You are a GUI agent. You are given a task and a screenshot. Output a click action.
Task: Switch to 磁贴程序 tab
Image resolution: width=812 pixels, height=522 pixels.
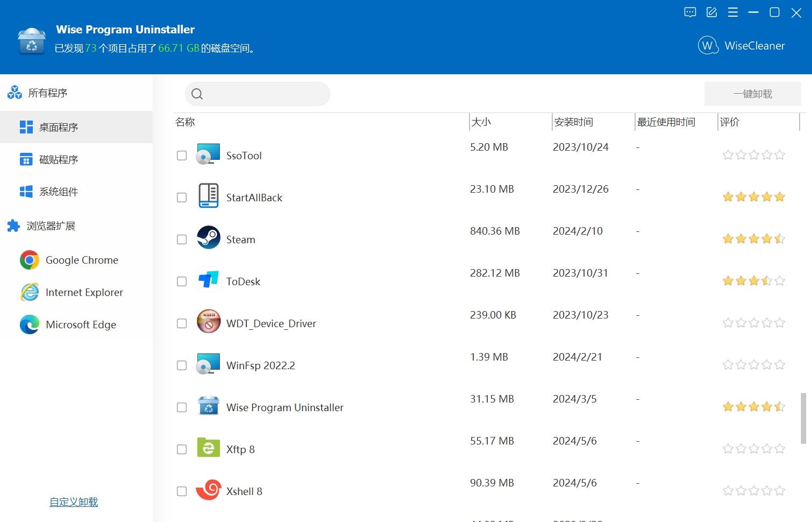[58, 160]
